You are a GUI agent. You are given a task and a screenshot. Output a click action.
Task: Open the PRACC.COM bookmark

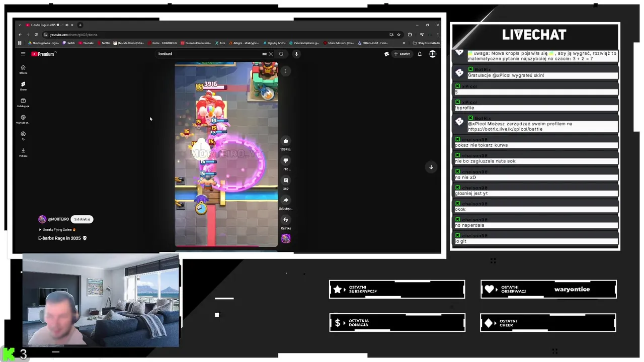tap(372, 43)
